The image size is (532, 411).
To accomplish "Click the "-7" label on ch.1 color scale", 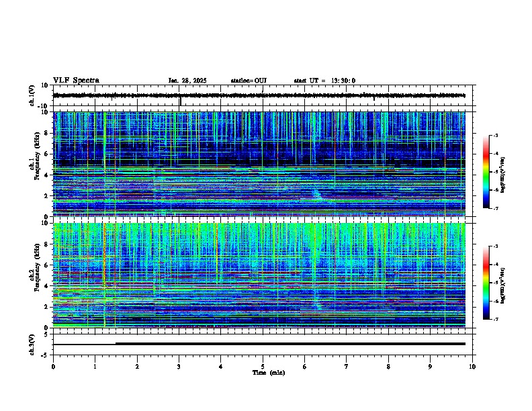I will [x=495, y=208].
